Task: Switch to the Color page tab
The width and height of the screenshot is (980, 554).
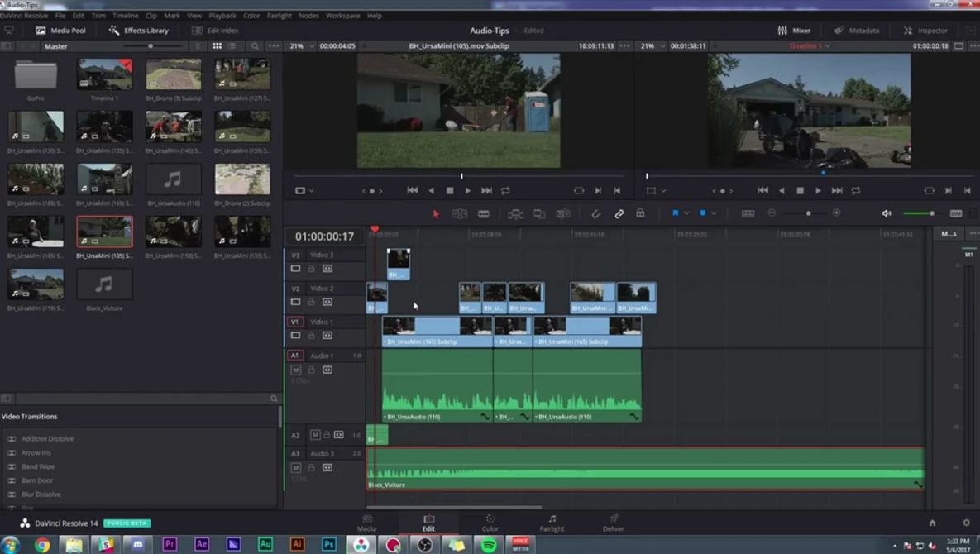Action: pos(490,523)
